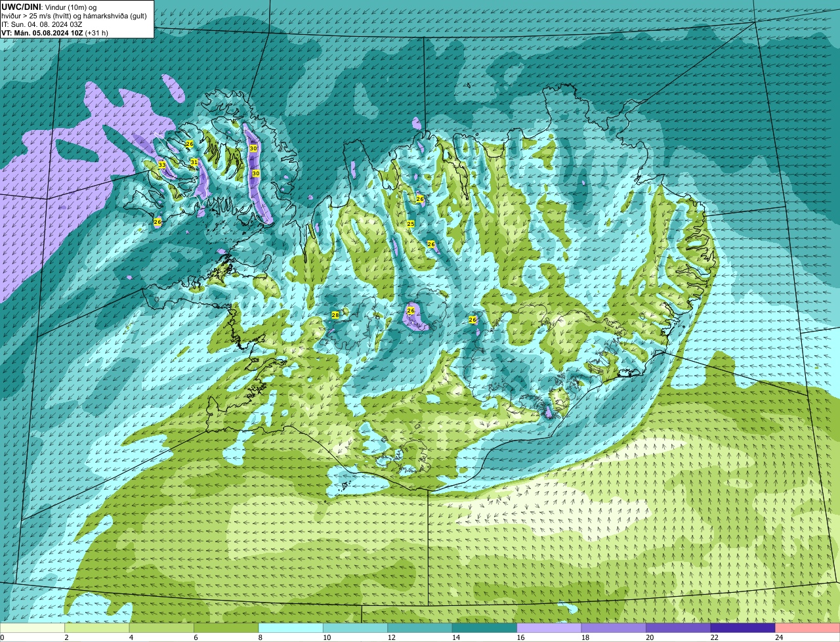
Task: Select the pink above-24 m/s legend swatch
Action: pyautogui.click(x=808, y=628)
